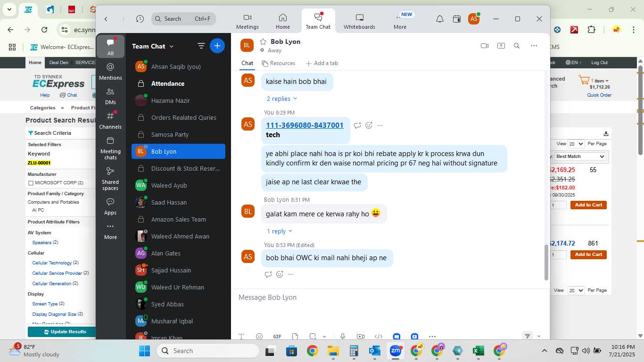Viewport: 644px width, 362px height.
Task: Star Bob Lyon's chat
Action: (263, 41)
